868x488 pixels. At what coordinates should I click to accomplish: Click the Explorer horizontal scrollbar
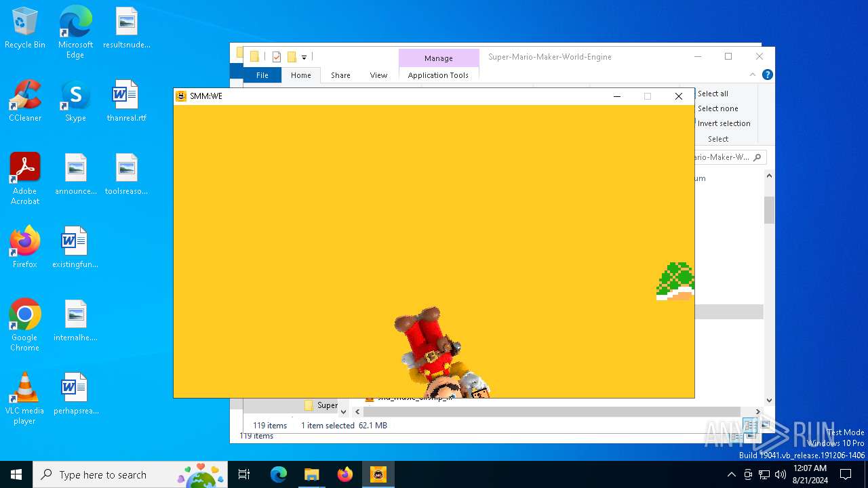(x=551, y=411)
